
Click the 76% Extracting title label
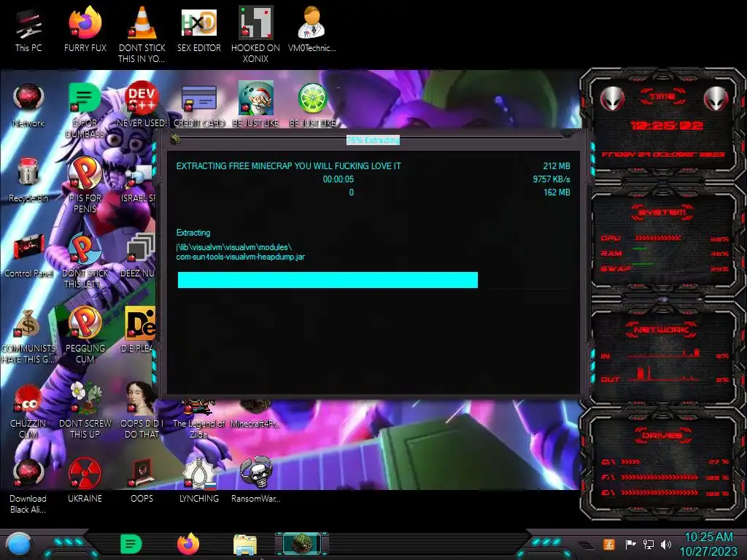[373, 140]
